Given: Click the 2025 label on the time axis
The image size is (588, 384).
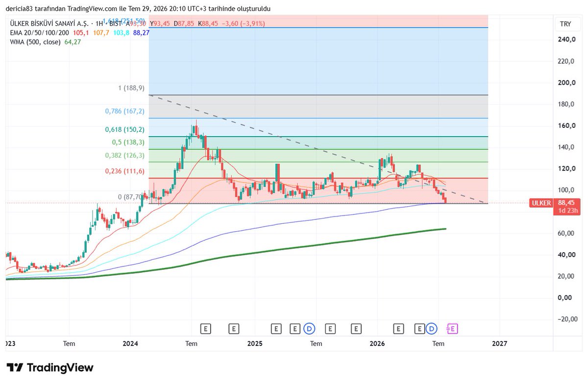Looking at the screenshot, I should 255,344.
